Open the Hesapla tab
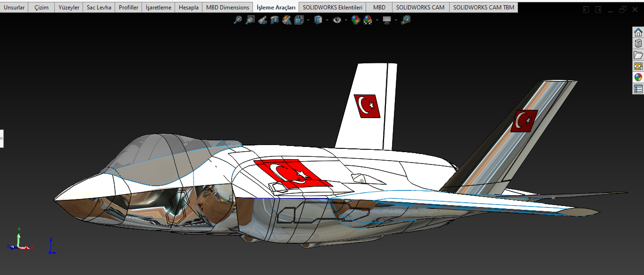This screenshot has height=275, width=644. [189, 8]
